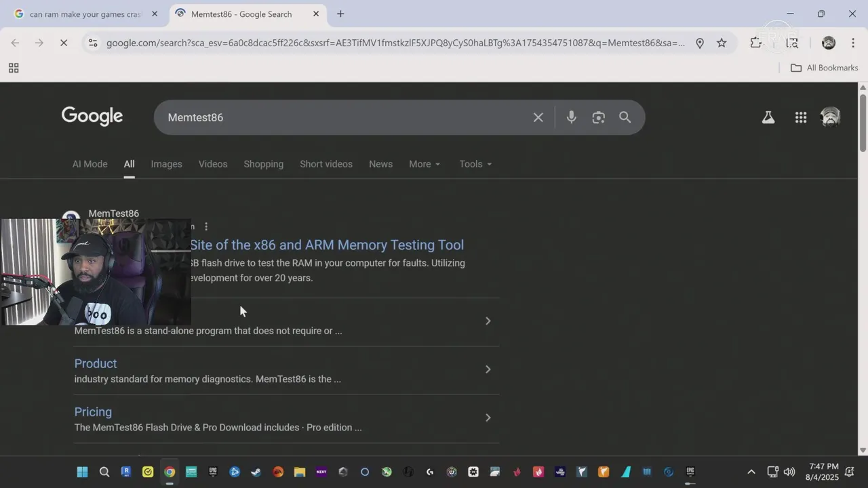Bookmark this page with the star icon

722,43
